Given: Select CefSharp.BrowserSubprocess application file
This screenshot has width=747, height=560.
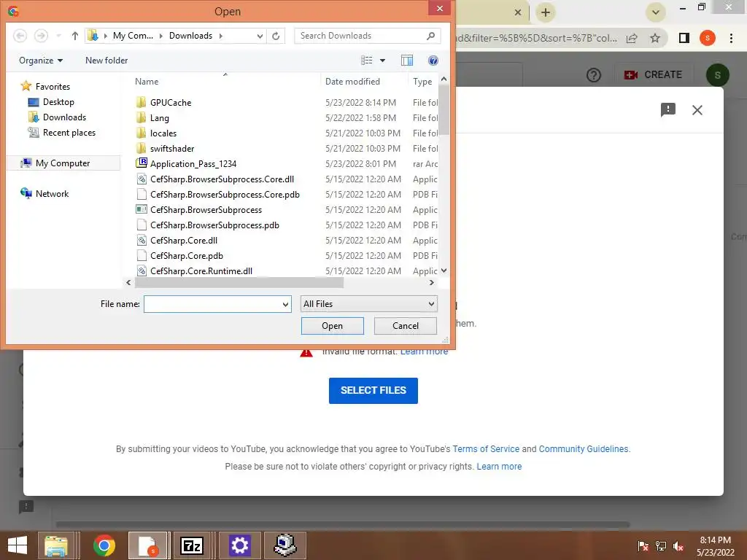Looking at the screenshot, I should coord(206,210).
